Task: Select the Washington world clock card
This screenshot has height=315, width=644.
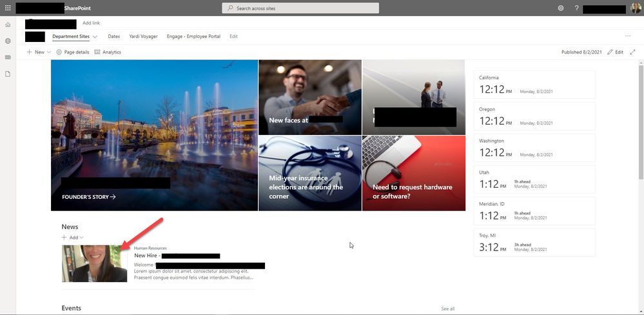Action: click(x=534, y=148)
